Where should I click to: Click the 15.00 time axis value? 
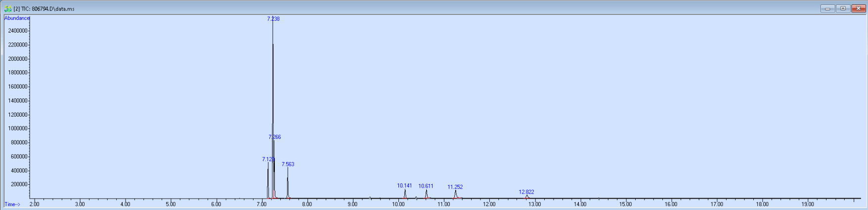pos(626,204)
